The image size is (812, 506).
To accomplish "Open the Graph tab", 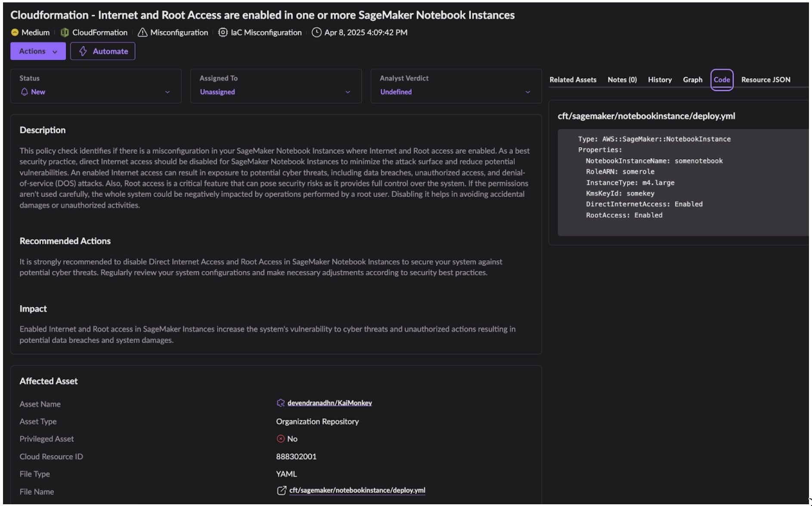I will coord(692,80).
